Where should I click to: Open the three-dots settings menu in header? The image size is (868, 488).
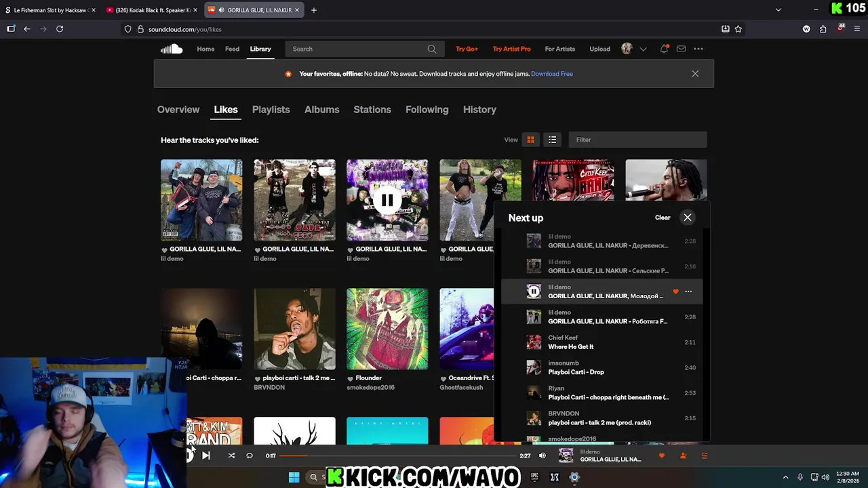coord(698,49)
